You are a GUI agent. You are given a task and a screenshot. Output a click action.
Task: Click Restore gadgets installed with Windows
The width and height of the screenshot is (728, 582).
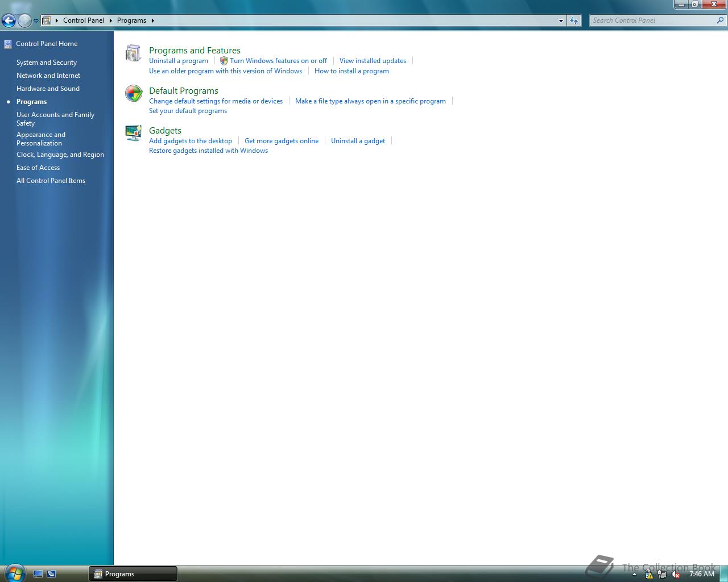(208, 151)
